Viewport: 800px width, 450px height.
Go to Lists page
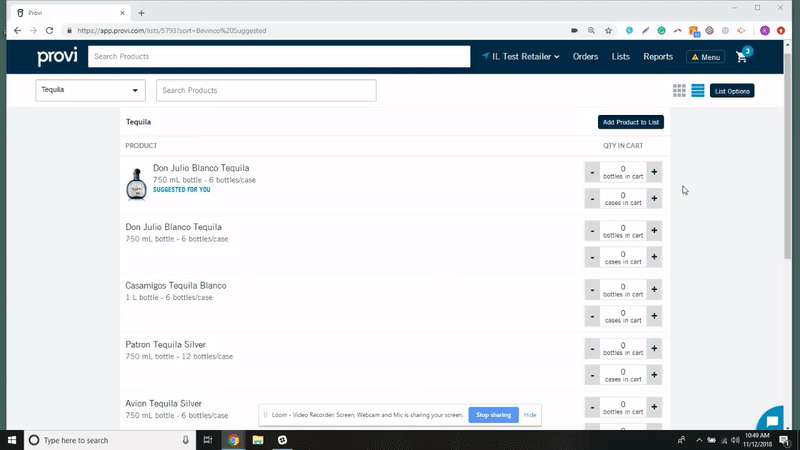coord(620,57)
